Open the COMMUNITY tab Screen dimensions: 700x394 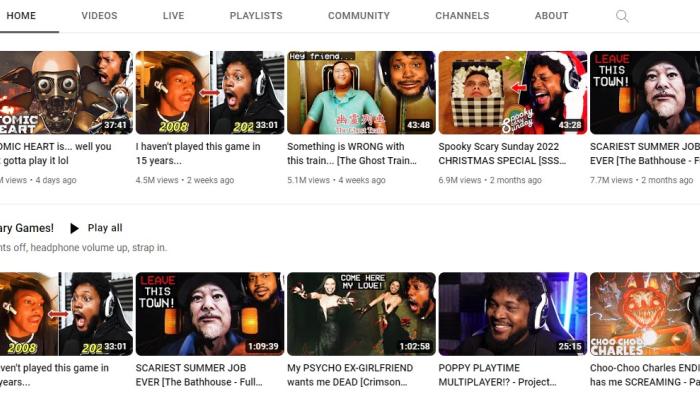tap(359, 16)
